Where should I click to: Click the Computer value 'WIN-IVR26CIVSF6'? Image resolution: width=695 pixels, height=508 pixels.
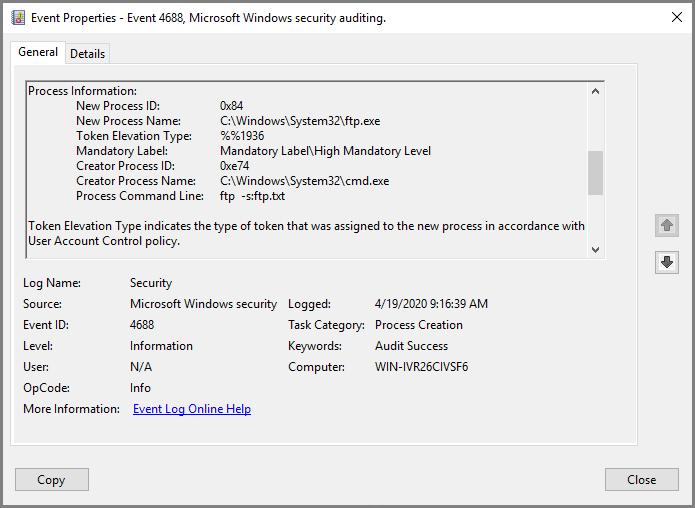(x=421, y=367)
